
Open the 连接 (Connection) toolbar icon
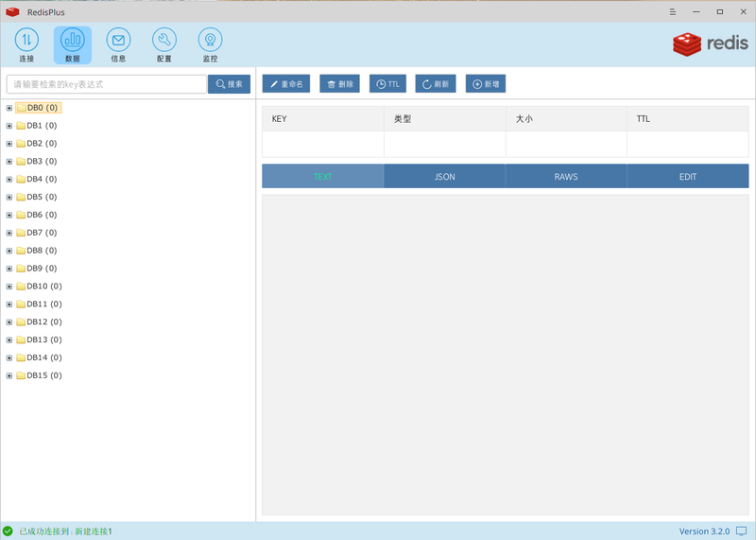(x=26, y=40)
